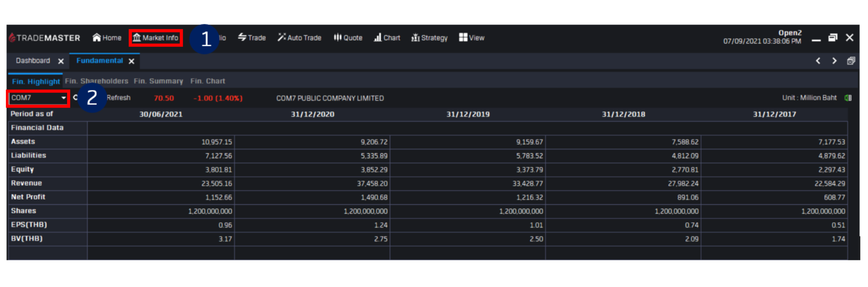Image resolution: width=868 pixels, height=287 pixels.
Task: Select the 31/12/2019 period column header
Action: (x=468, y=114)
